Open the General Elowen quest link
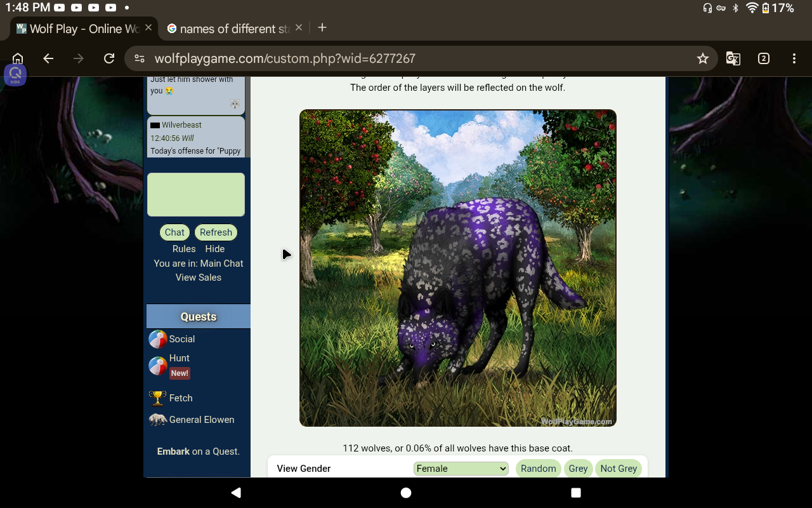 [x=202, y=420]
